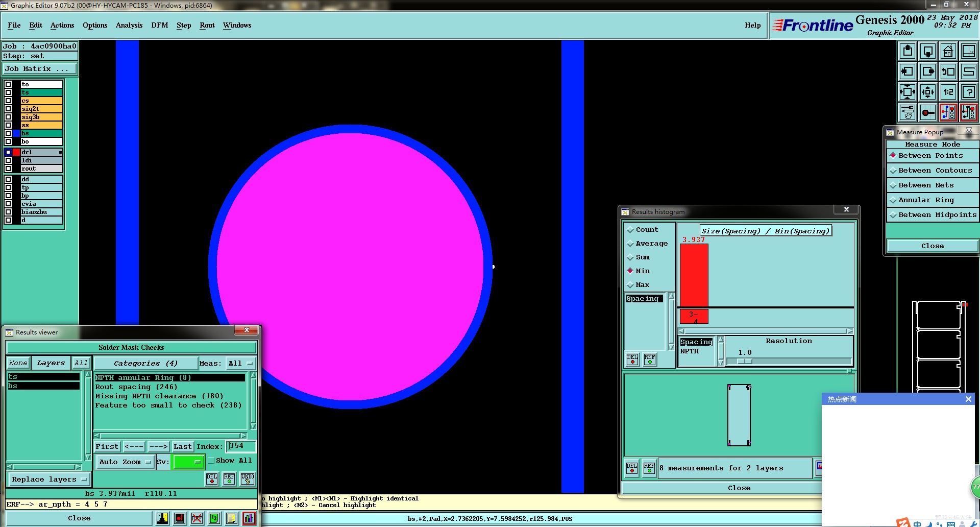Open the Replace layers dropdown
This screenshot has height=527, width=980.
pos(50,480)
